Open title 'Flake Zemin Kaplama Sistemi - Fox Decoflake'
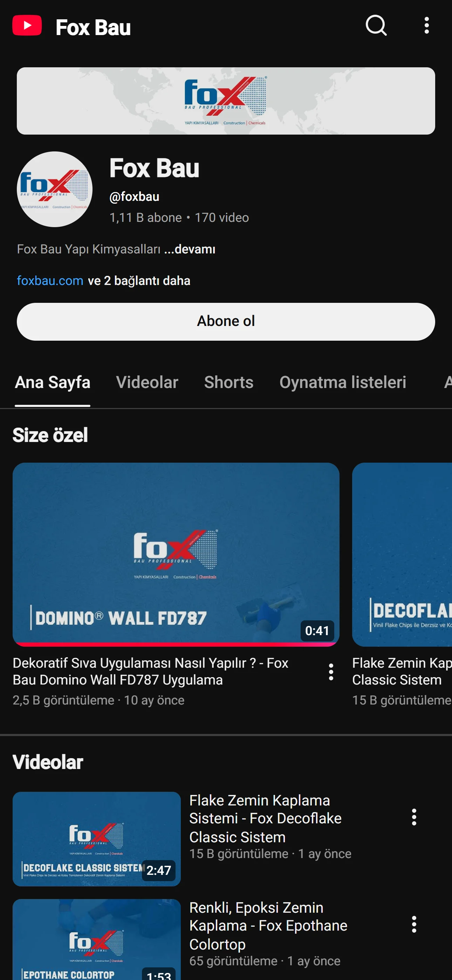 [x=265, y=818]
